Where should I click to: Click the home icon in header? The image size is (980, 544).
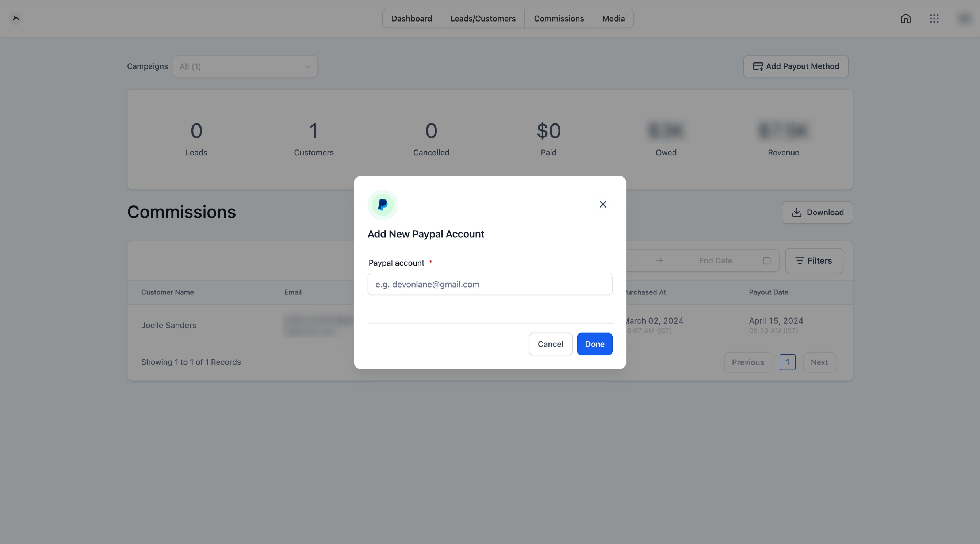(906, 19)
